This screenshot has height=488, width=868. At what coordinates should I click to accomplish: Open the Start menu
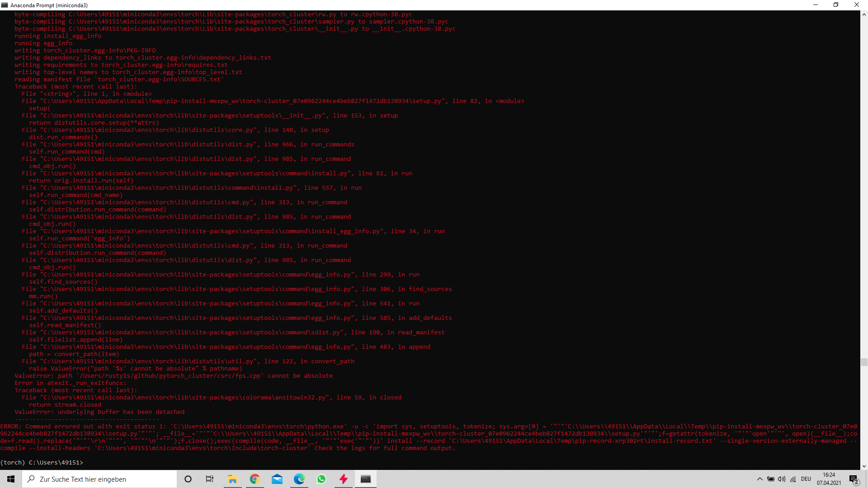tap(10, 479)
